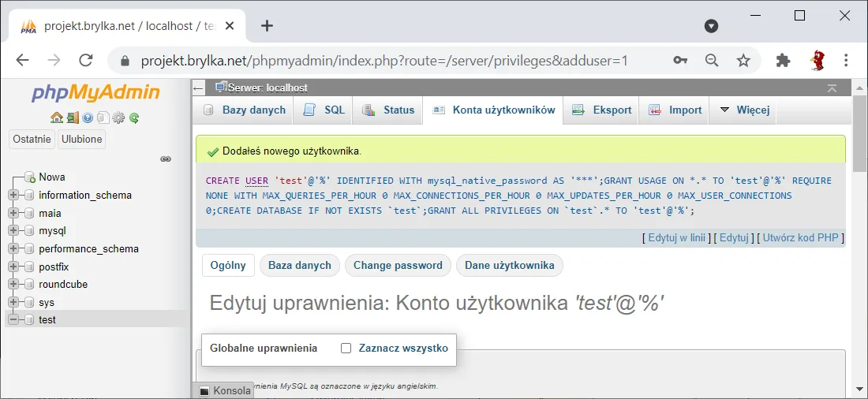Reload the browser page
Viewport: 868px width, 399px height.
pos(86,60)
